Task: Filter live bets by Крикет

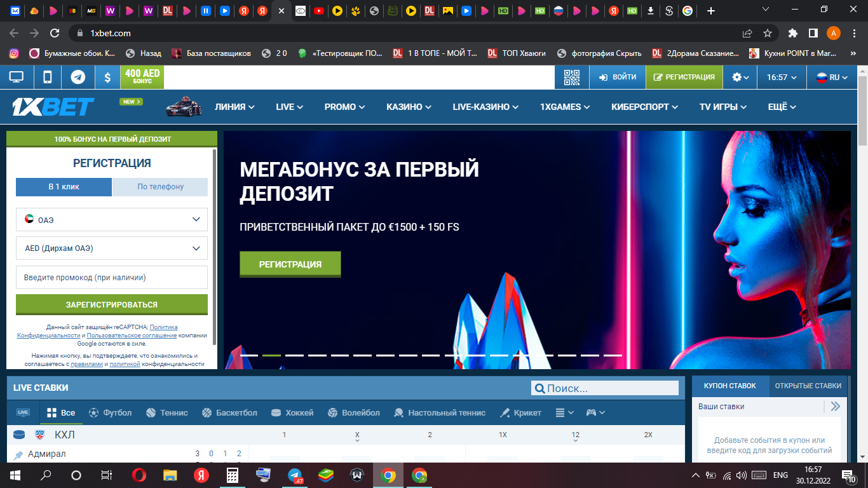Action: tap(521, 412)
